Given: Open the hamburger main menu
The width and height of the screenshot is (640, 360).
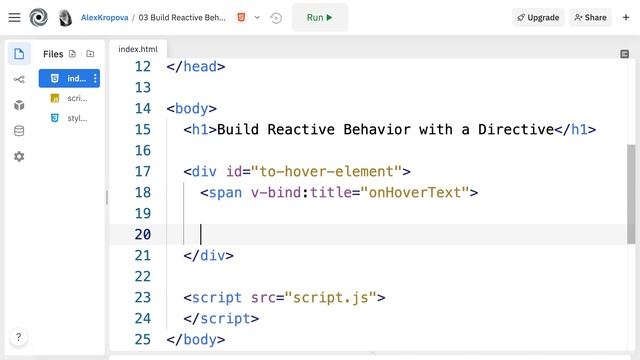Looking at the screenshot, I should (x=14, y=18).
